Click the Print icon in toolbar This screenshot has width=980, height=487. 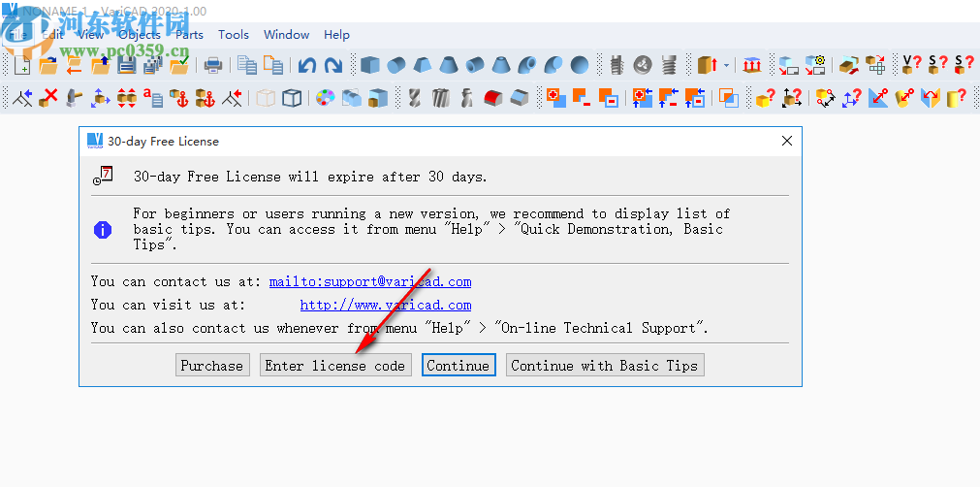213,65
